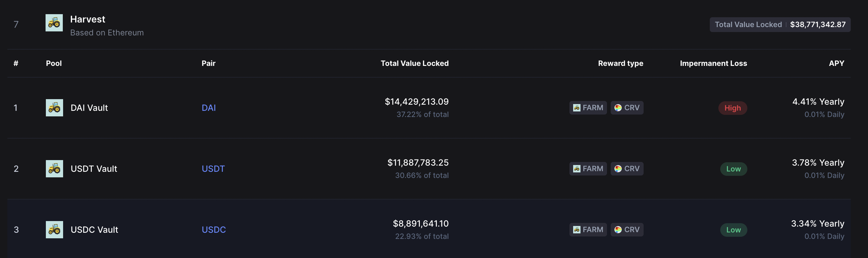Click the Harvest tractor logo in header

[x=54, y=22]
